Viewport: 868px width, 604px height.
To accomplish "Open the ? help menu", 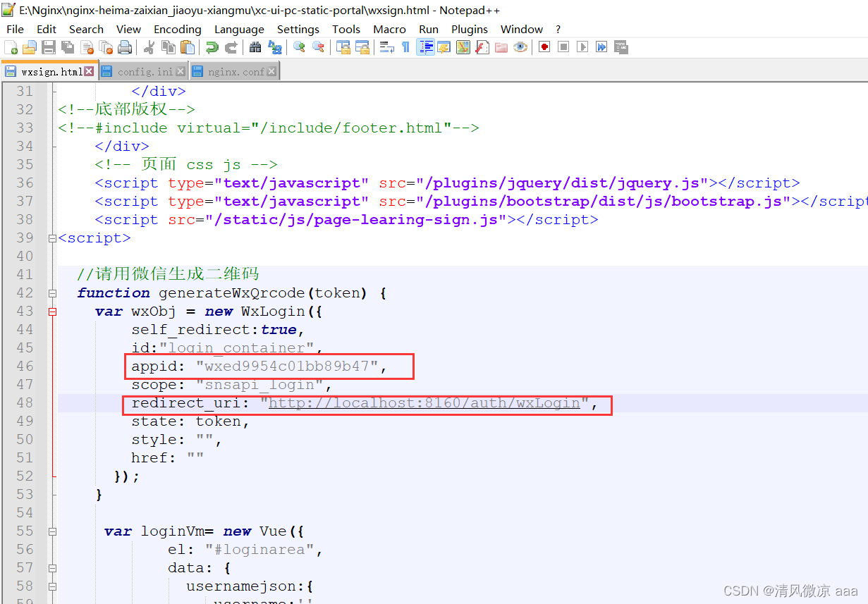I will (x=558, y=29).
